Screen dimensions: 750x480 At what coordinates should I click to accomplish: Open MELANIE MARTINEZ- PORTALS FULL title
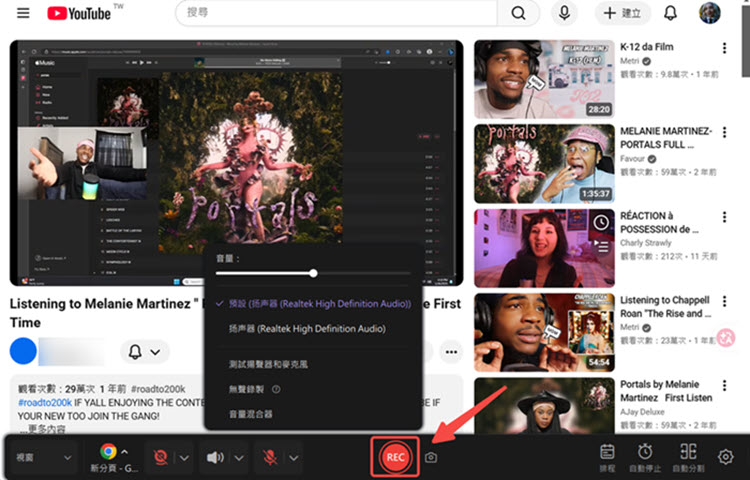click(666, 138)
